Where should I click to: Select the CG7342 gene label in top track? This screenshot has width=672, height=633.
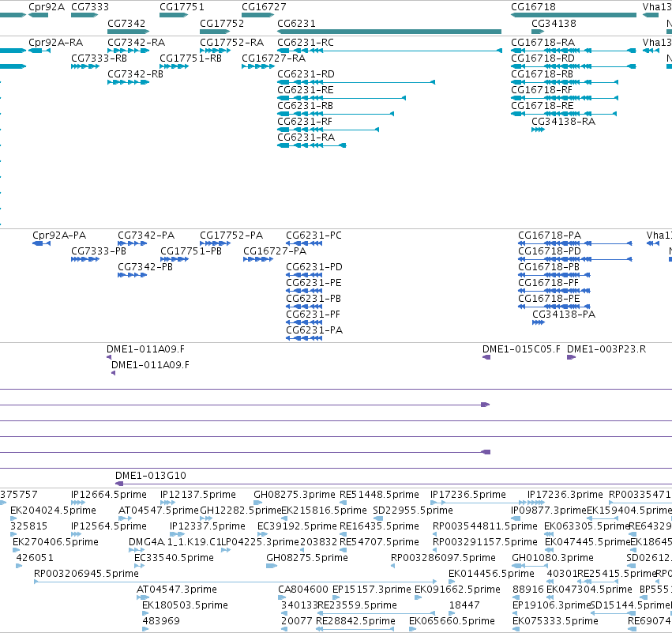[x=126, y=24]
